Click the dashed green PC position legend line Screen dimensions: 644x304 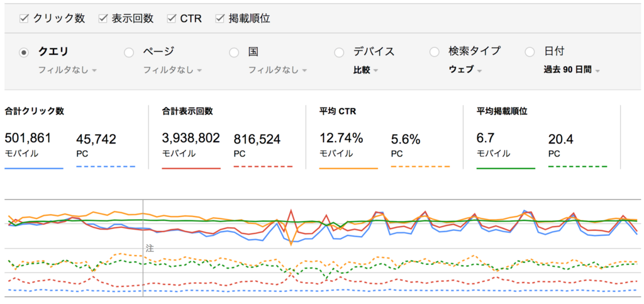pyautogui.click(x=578, y=167)
